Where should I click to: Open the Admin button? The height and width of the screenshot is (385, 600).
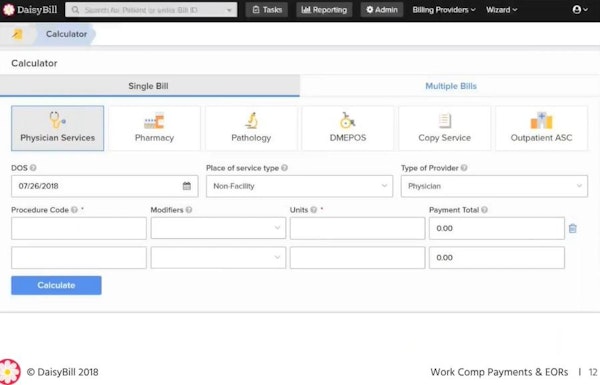pos(382,10)
